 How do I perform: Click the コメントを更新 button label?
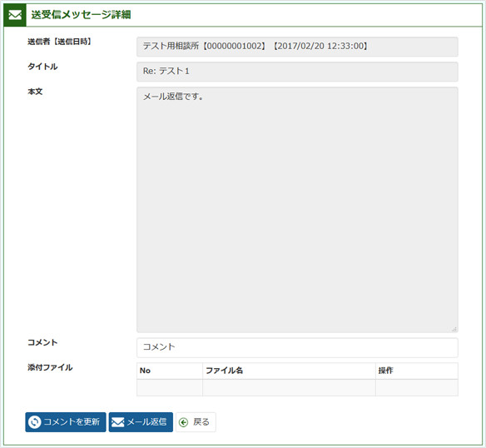coord(72,422)
